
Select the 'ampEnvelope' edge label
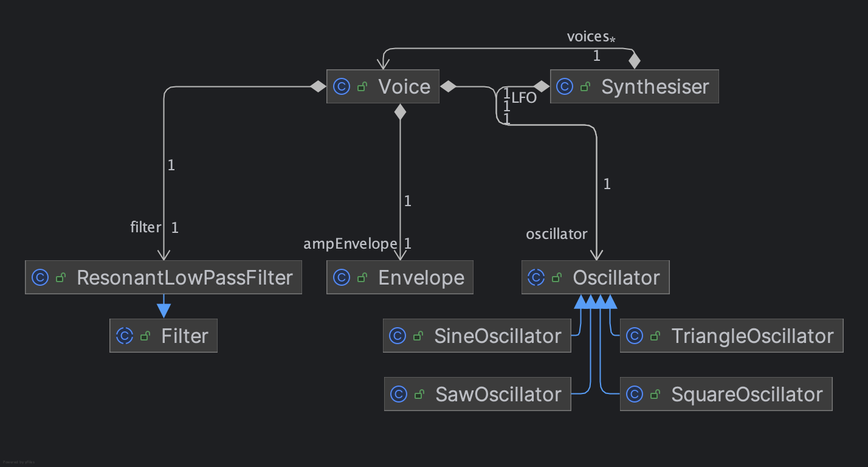(350, 244)
